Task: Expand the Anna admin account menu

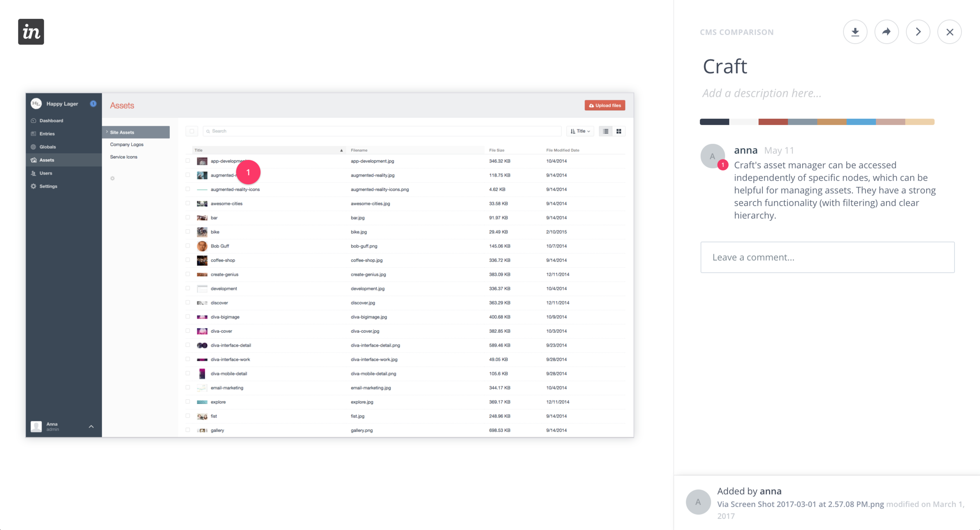Action: [91, 427]
